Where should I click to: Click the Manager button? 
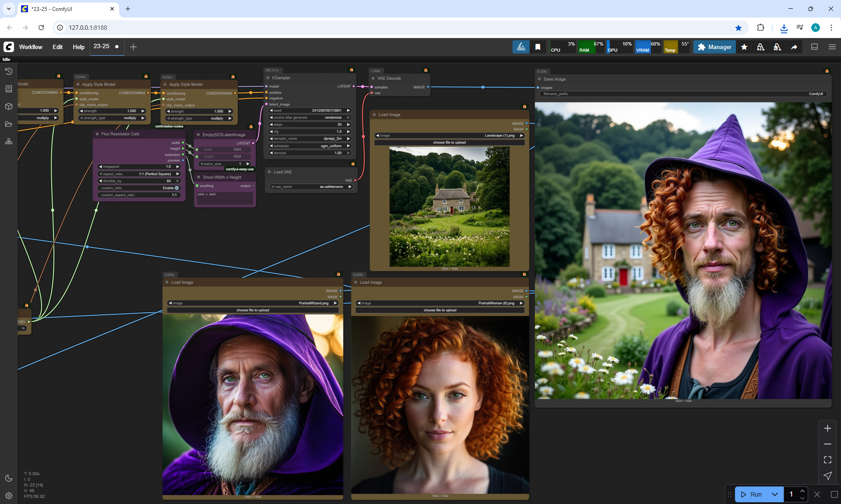714,47
